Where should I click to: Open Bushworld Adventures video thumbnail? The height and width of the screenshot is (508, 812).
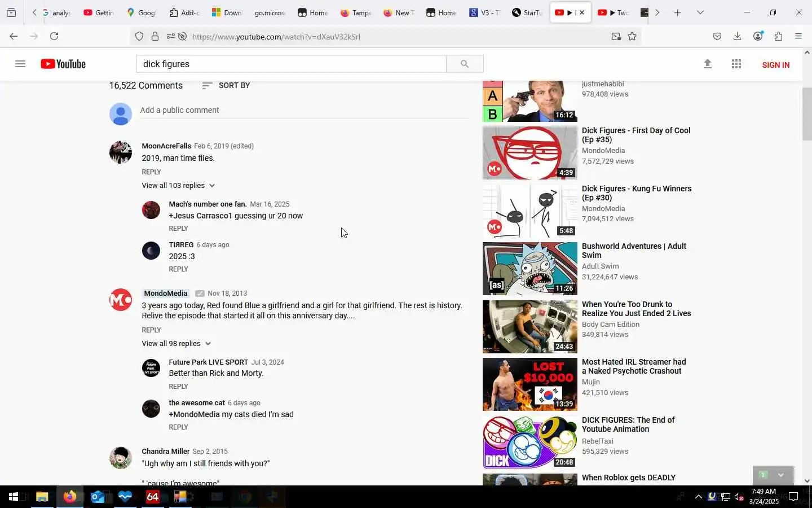pos(529,269)
